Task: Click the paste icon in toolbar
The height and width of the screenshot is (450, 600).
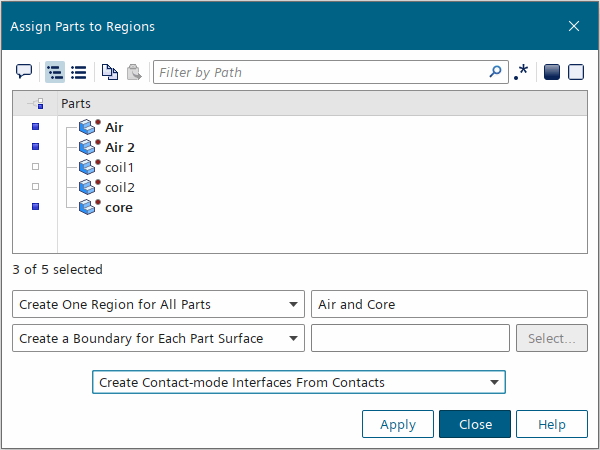Action: (133, 72)
